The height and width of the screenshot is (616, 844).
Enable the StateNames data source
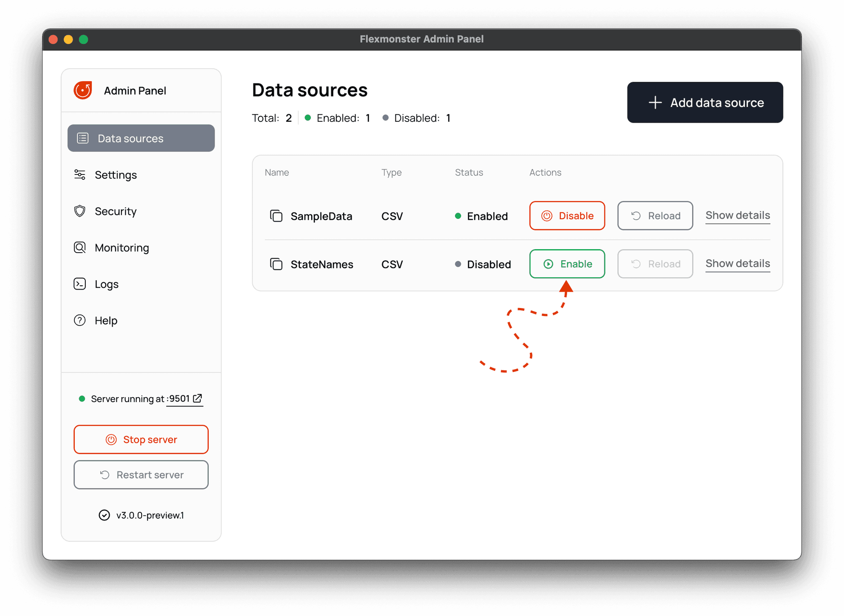[x=567, y=264]
